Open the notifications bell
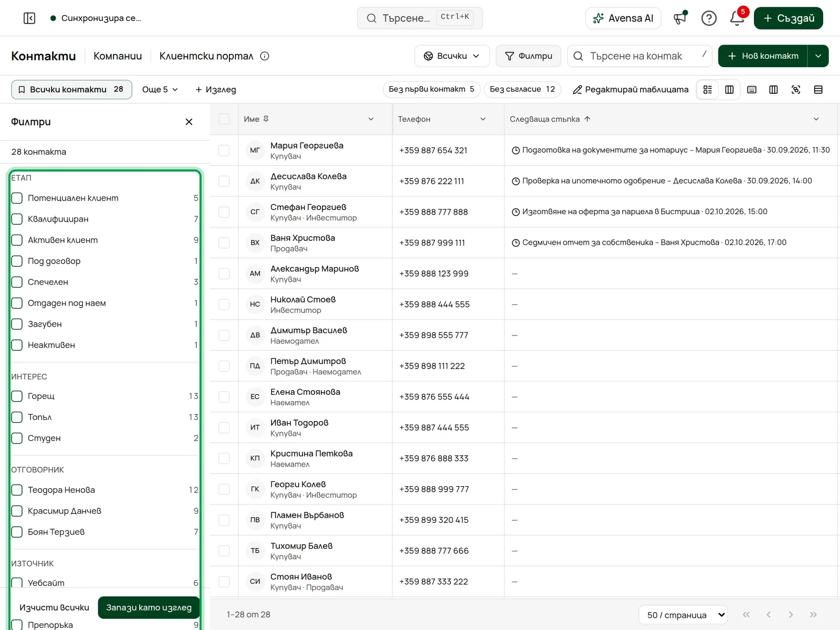This screenshot has height=630, width=840. tap(737, 18)
